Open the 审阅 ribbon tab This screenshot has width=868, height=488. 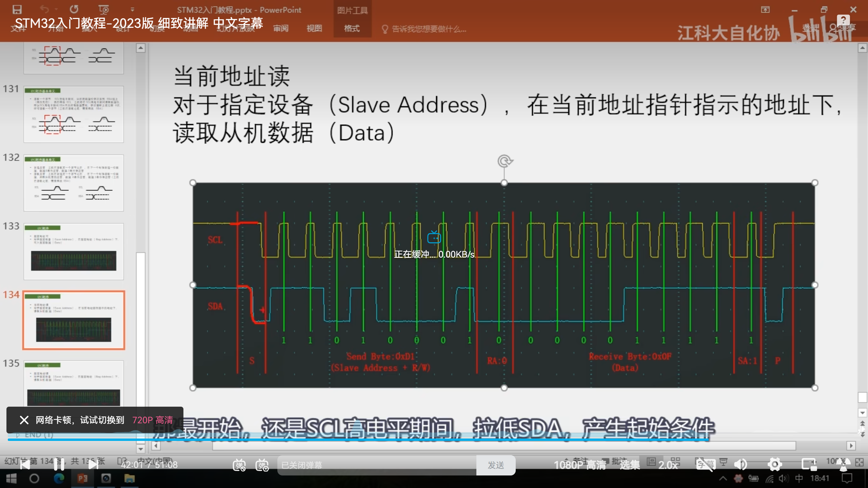coord(281,28)
